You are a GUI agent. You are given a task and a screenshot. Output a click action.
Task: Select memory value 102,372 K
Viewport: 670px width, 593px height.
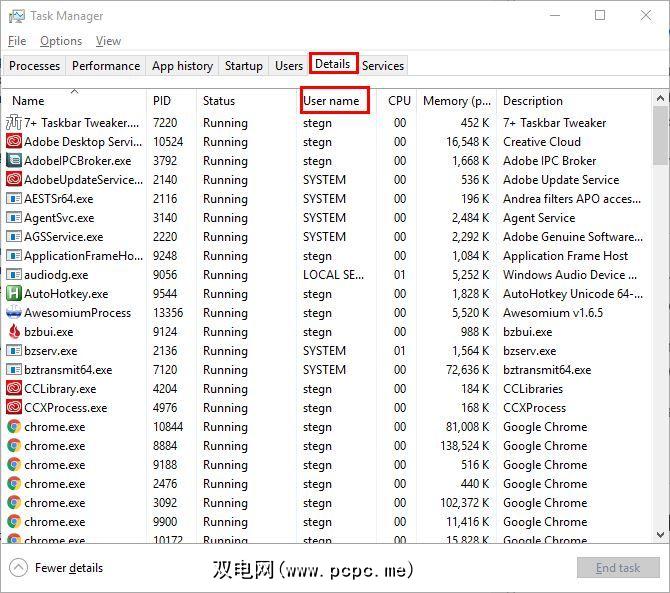(x=465, y=502)
